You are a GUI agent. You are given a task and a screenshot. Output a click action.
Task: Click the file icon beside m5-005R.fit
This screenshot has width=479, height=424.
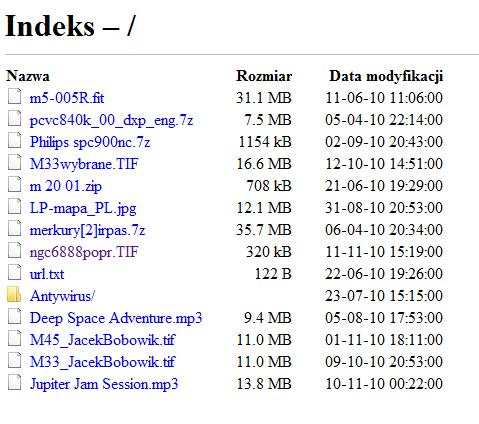(14, 96)
